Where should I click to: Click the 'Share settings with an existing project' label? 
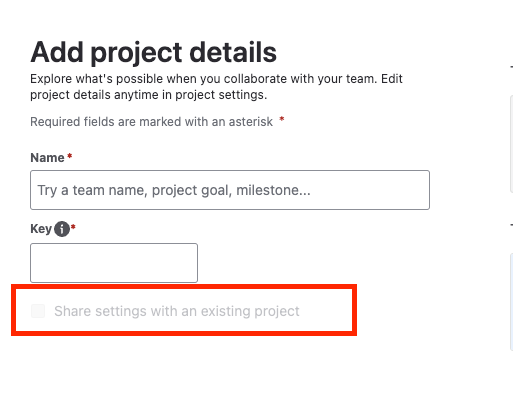point(177,311)
